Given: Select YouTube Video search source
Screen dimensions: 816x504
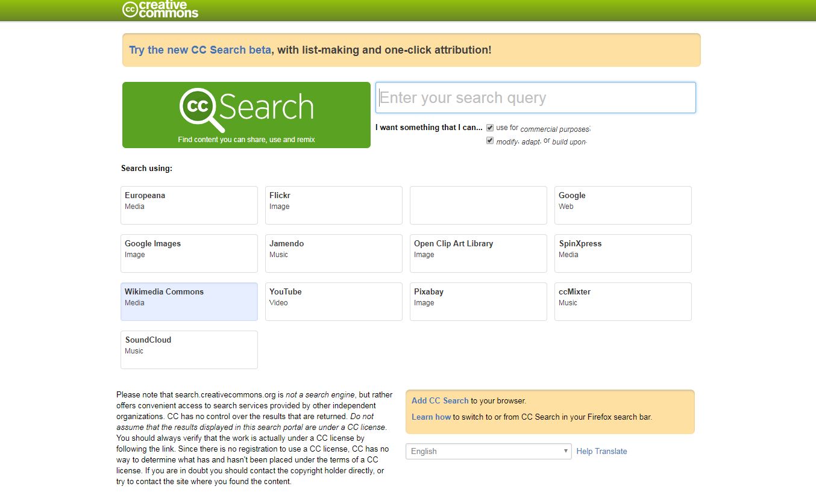Looking at the screenshot, I should (333, 301).
